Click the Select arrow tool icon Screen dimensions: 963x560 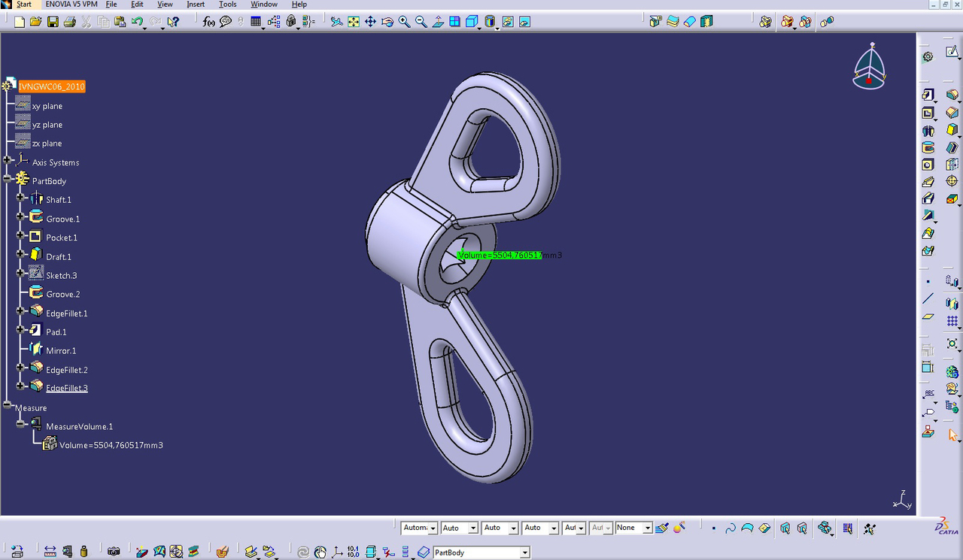click(952, 434)
